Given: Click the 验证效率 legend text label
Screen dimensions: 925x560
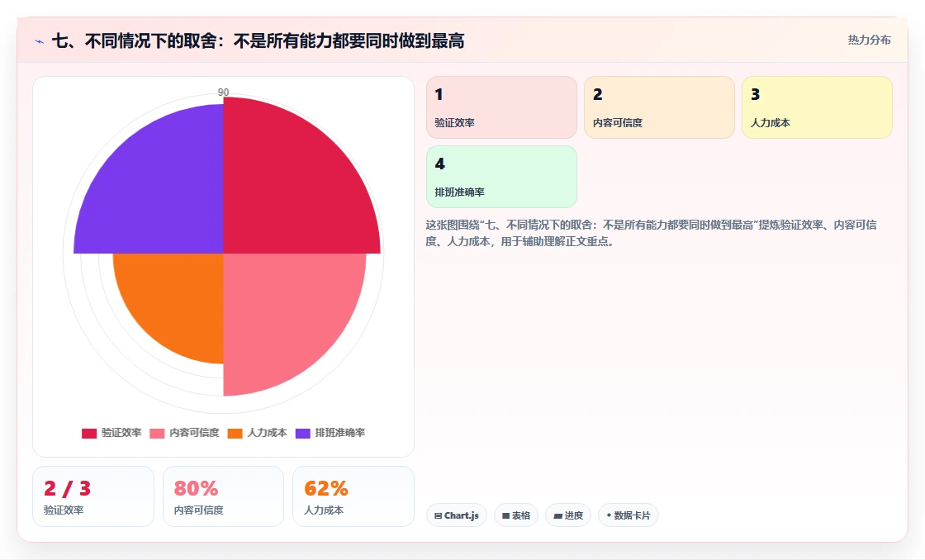Looking at the screenshot, I should click(x=121, y=433).
